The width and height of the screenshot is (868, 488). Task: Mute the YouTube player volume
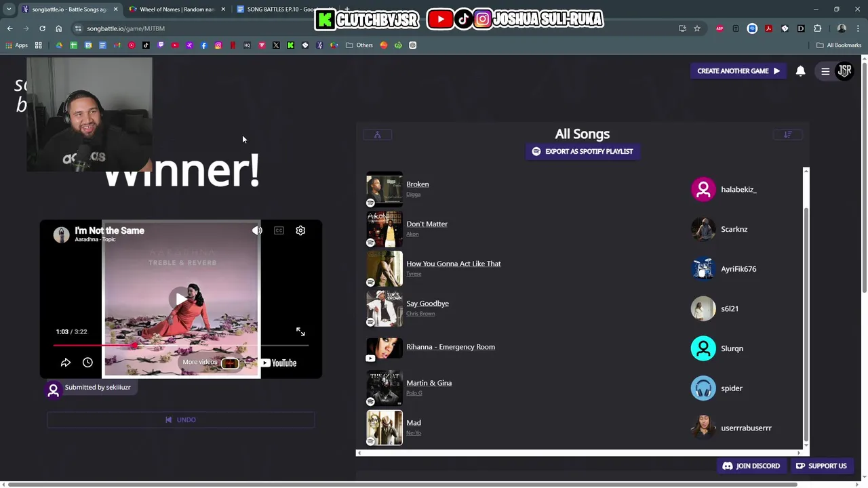click(257, 230)
